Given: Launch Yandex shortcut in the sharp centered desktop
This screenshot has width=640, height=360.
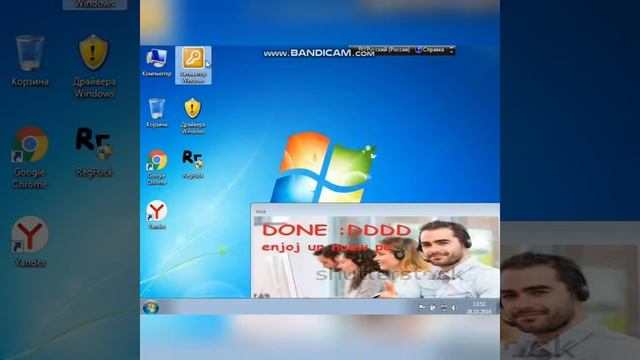Looking at the screenshot, I should point(157,214).
